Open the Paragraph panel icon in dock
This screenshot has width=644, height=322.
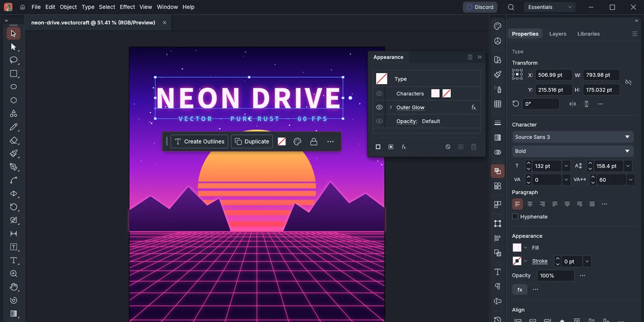tap(497, 287)
